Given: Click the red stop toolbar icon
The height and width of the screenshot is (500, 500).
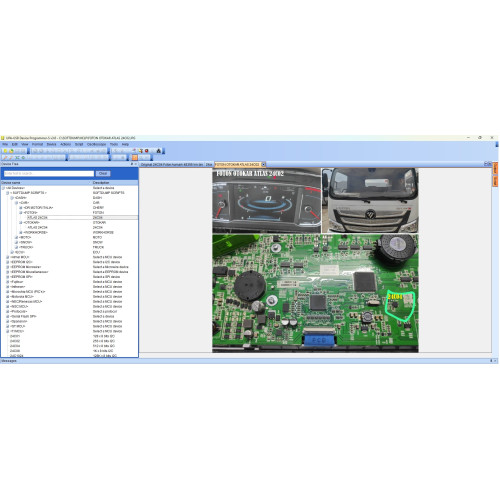Looking at the screenshot, I should (146, 151).
